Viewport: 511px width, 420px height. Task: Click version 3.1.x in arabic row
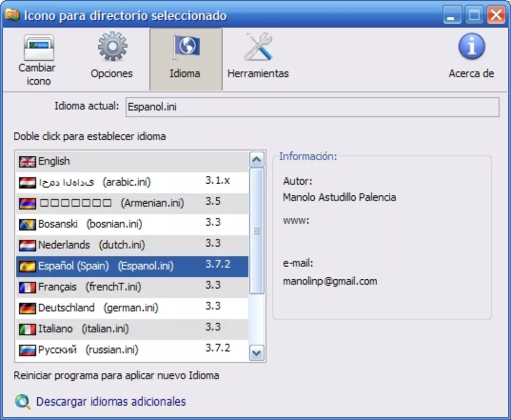217,180
